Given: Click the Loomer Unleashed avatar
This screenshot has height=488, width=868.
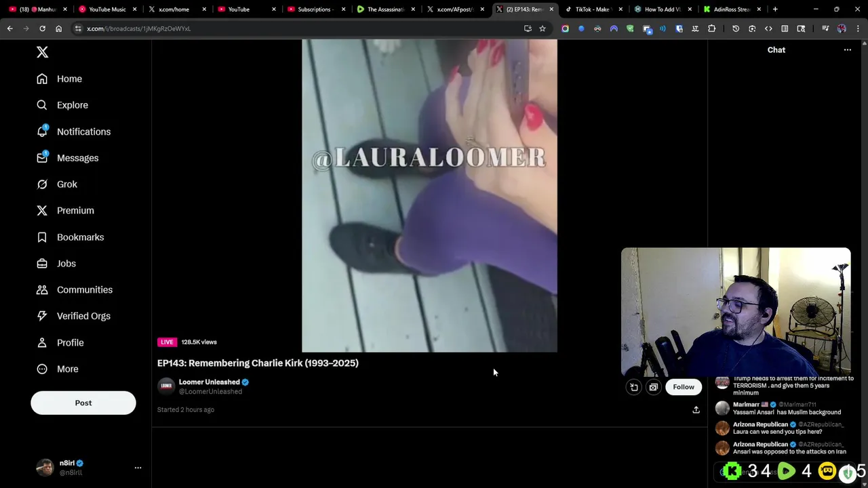Looking at the screenshot, I should point(166,386).
